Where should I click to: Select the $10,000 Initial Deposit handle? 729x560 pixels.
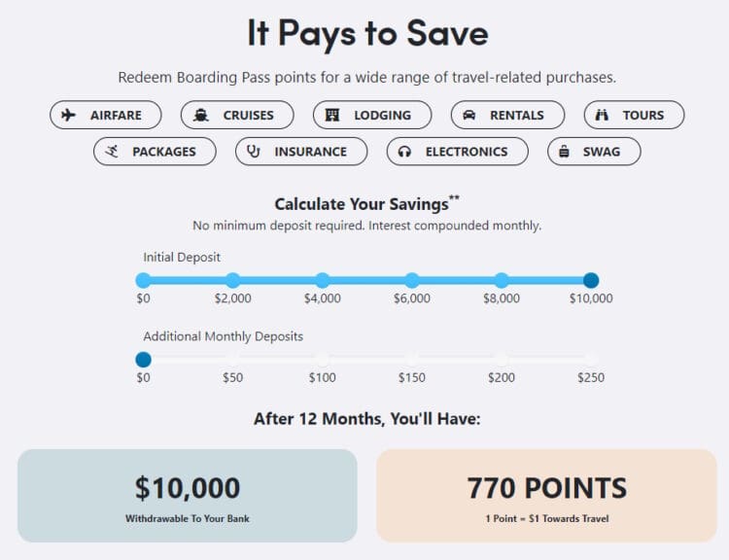(x=591, y=280)
